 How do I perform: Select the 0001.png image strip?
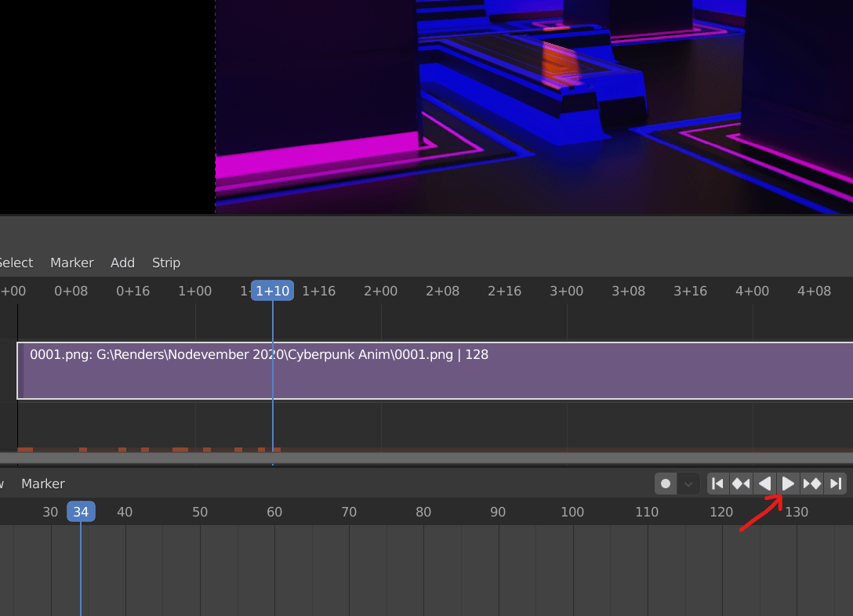point(431,371)
